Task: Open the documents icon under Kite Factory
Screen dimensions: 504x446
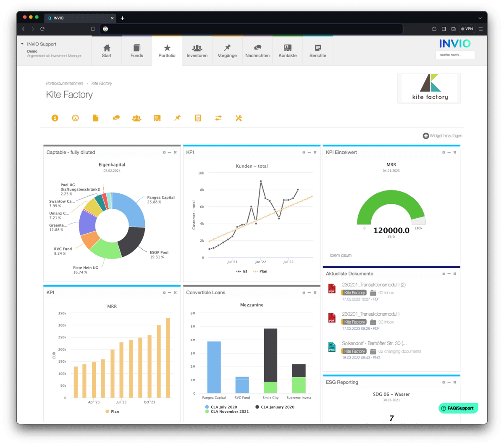Action: pos(95,118)
